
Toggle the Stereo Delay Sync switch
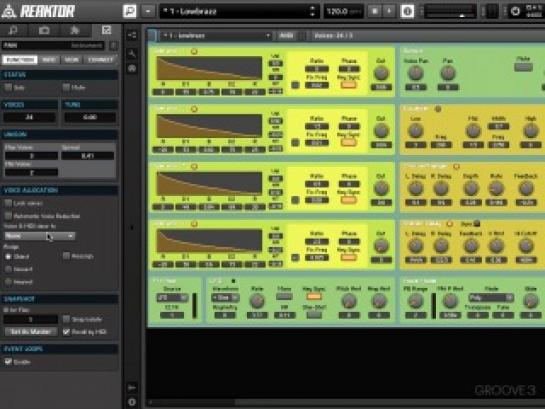point(476,224)
